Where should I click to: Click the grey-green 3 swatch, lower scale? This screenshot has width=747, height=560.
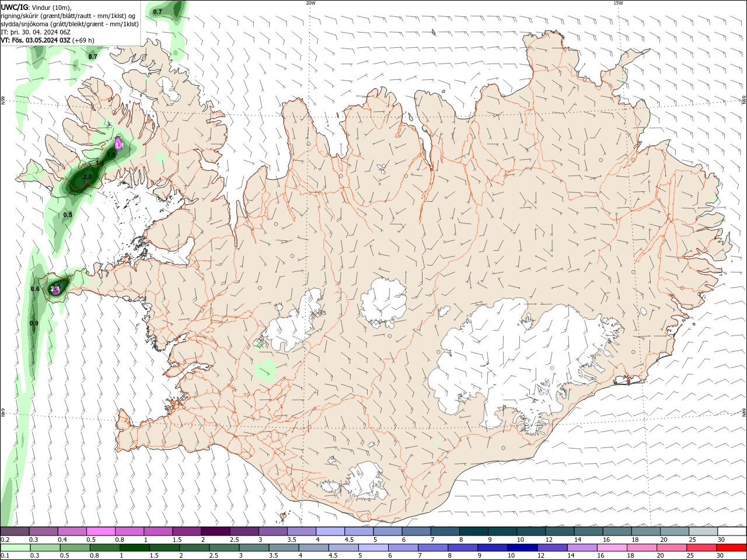(x=254, y=548)
